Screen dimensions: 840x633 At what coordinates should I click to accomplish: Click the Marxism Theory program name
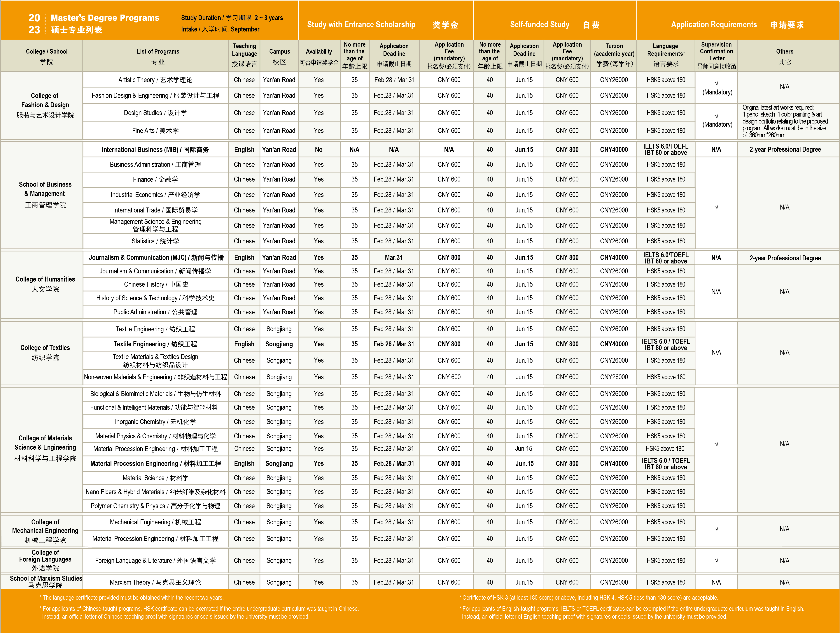[155, 582]
